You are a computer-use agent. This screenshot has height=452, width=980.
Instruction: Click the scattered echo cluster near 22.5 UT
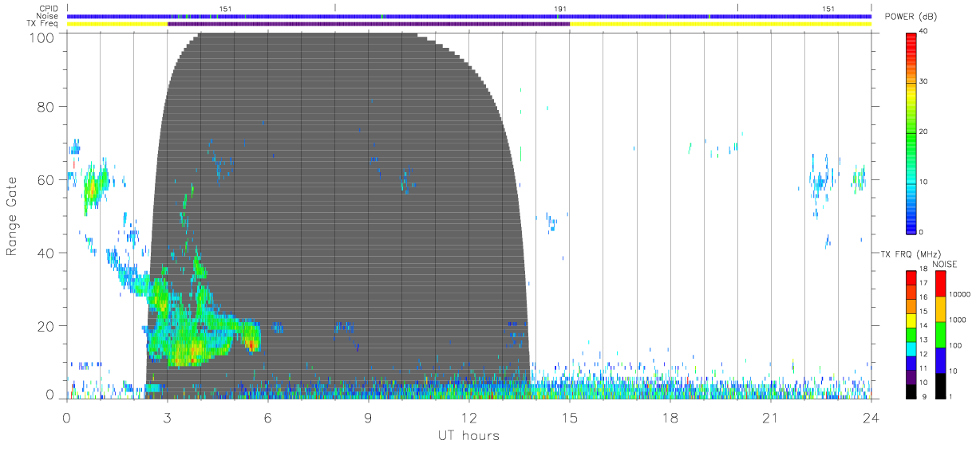[822, 182]
